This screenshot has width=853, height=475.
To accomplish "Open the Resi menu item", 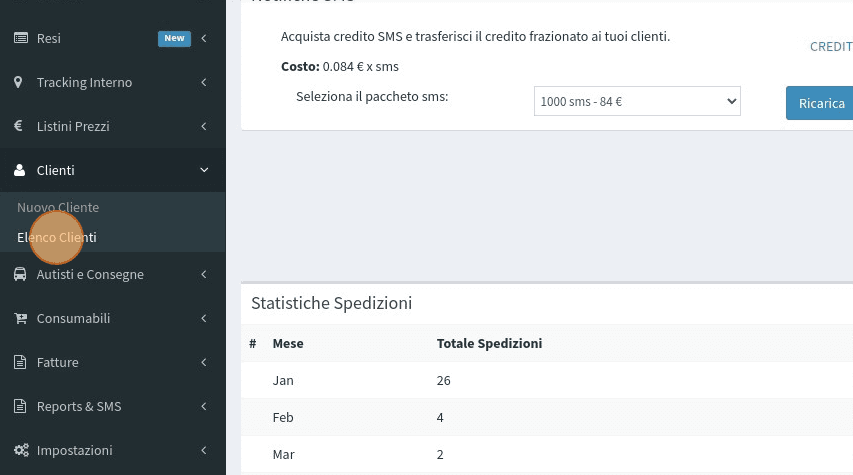I will point(113,38).
